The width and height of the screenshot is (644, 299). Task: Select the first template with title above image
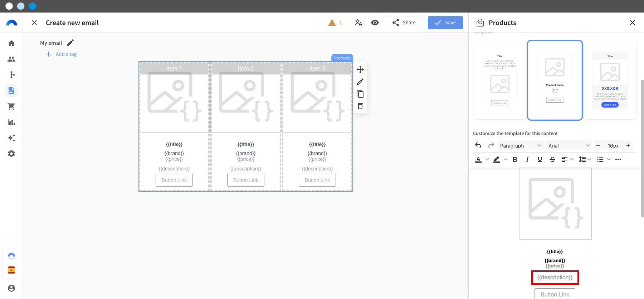[x=500, y=80]
